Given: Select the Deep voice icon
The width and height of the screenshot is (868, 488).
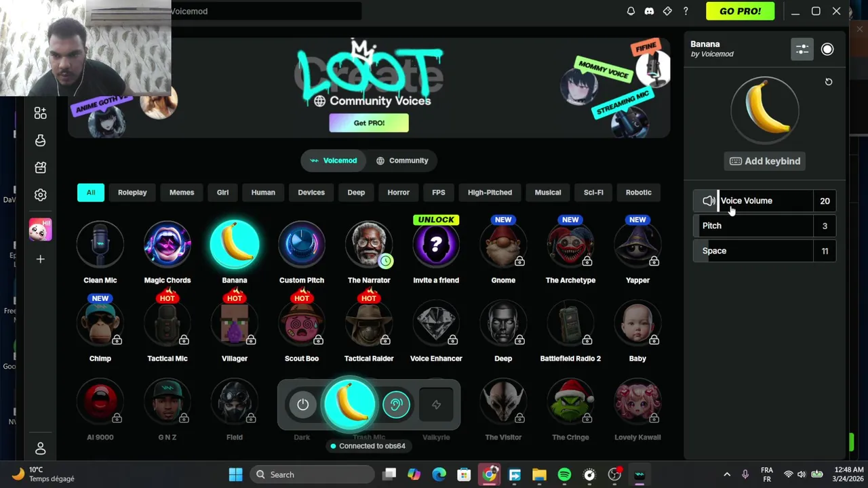Looking at the screenshot, I should pyautogui.click(x=503, y=323).
